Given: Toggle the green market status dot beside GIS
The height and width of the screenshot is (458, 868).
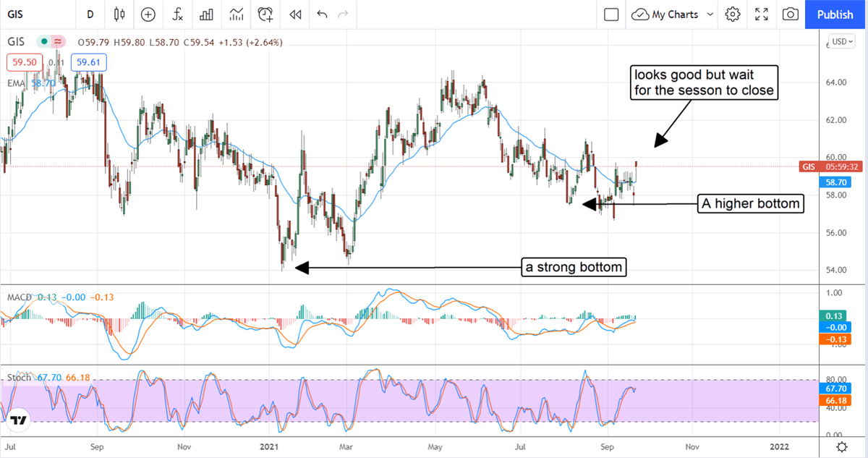Looking at the screenshot, I should pos(45,42).
